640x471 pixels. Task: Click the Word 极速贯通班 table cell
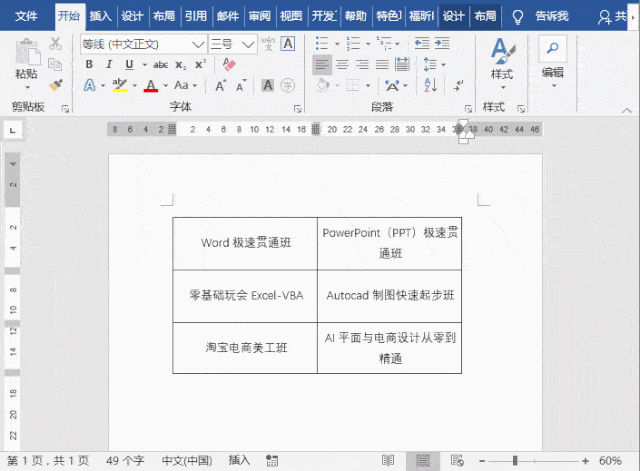pyautogui.click(x=245, y=243)
